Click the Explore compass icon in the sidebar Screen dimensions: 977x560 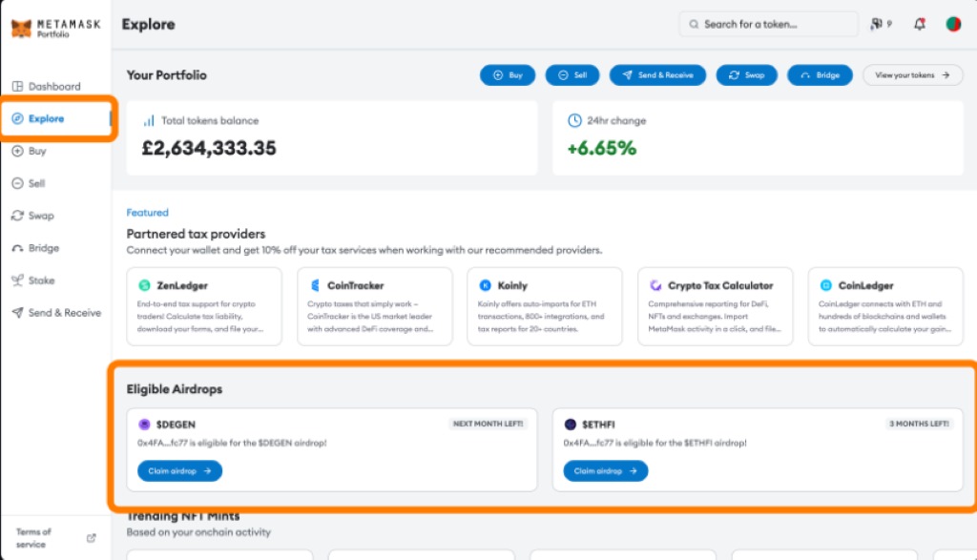coord(17,118)
